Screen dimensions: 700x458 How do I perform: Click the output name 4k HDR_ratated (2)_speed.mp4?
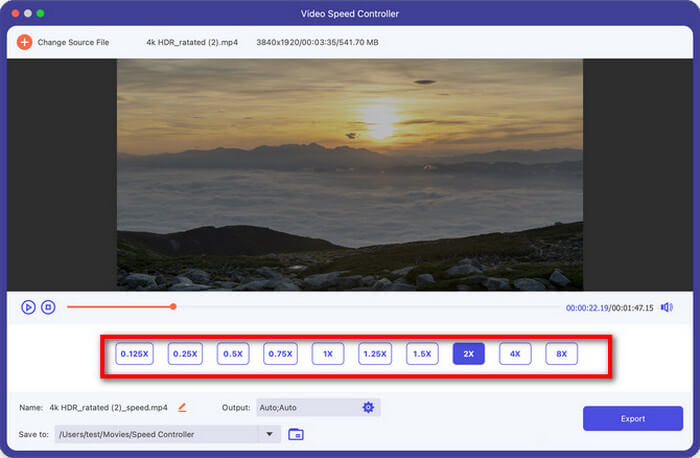(x=108, y=408)
